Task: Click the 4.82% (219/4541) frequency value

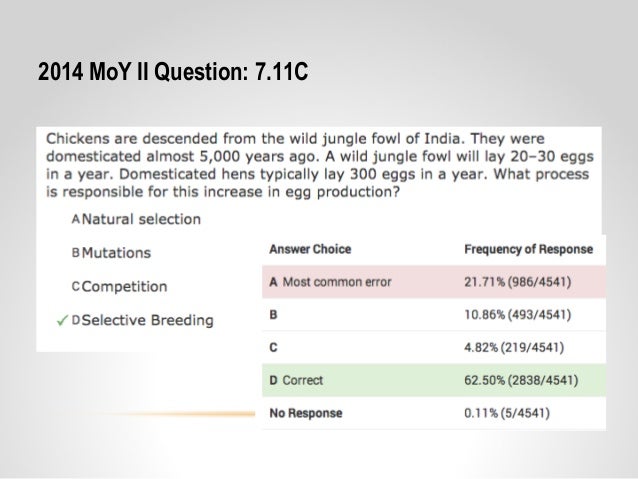Action: click(514, 348)
